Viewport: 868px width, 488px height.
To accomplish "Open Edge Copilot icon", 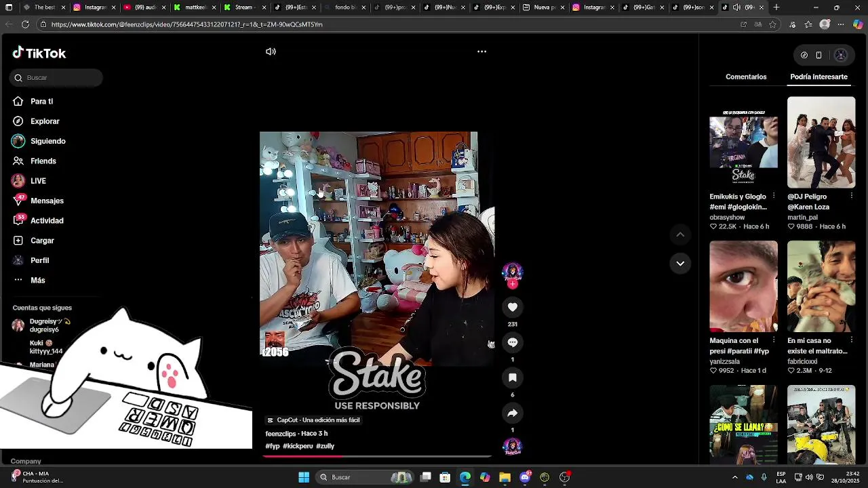I will [858, 24].
